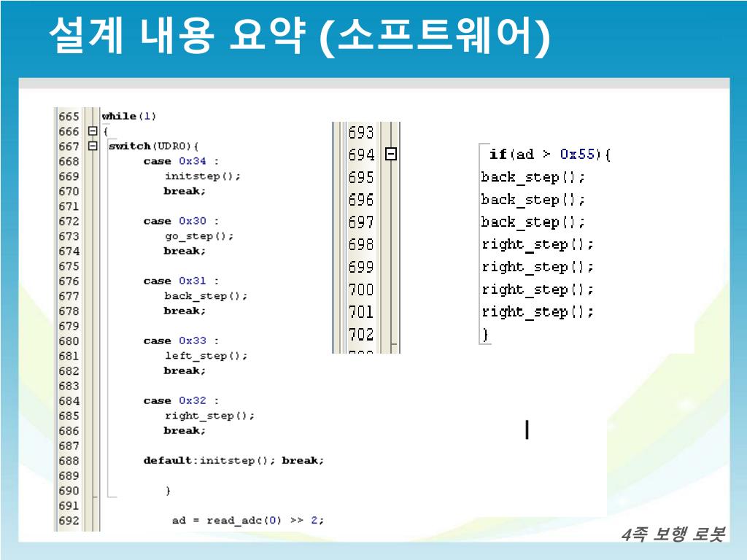Click 'break;' on line 670
This screenshot has height=560, width=747.
(185, 191)
